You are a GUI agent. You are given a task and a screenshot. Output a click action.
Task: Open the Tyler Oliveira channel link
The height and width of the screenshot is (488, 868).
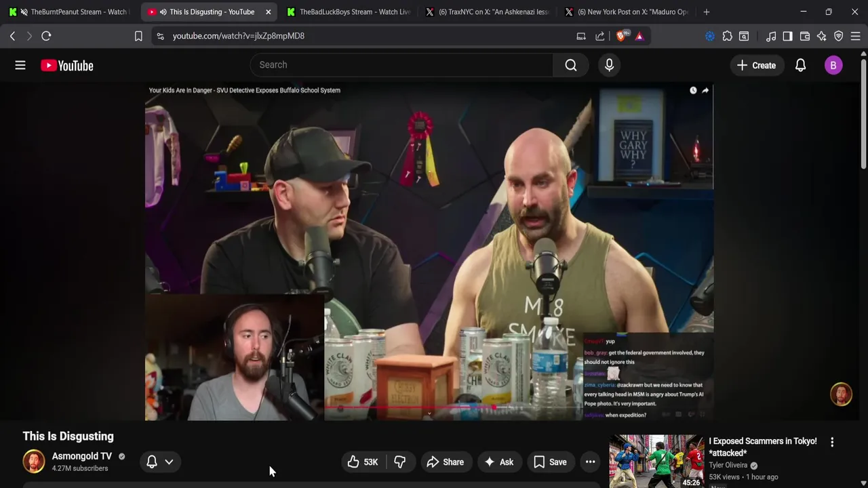(x=728, y=466)
